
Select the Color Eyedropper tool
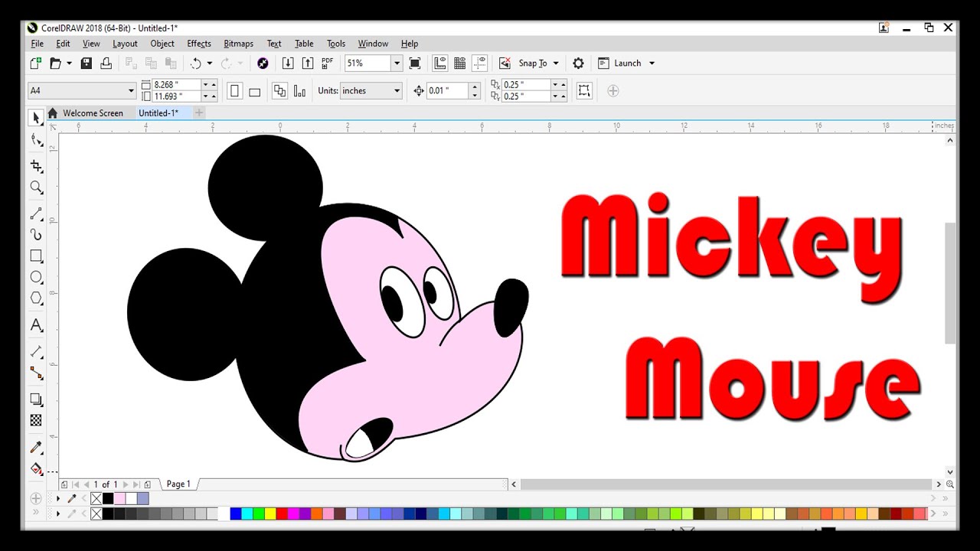click(x=36, y=447)
